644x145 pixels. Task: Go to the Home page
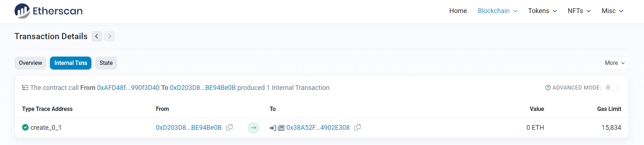458,11
